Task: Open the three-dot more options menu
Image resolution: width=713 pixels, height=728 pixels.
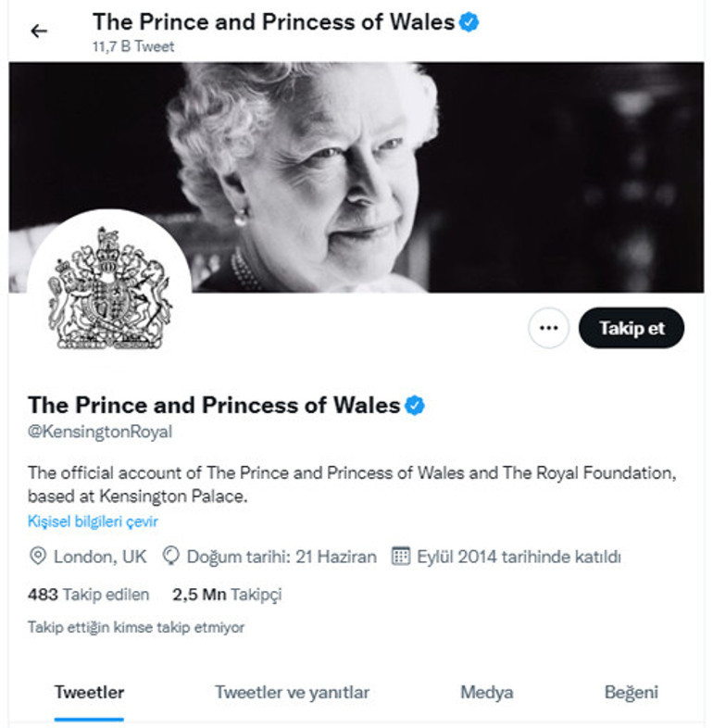Action: click(x=548, y=328)
